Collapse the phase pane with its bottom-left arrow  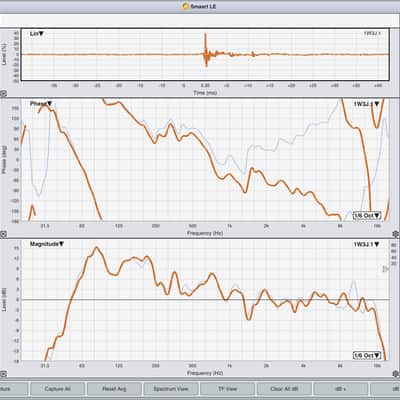click(x=3, y=234)
